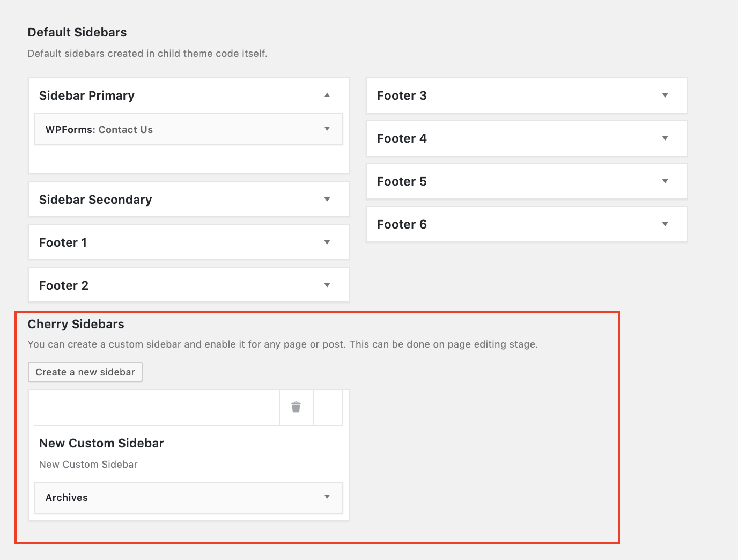
Task: Click the expand arrow on Footer 6
Action: [x=665, y=224]
